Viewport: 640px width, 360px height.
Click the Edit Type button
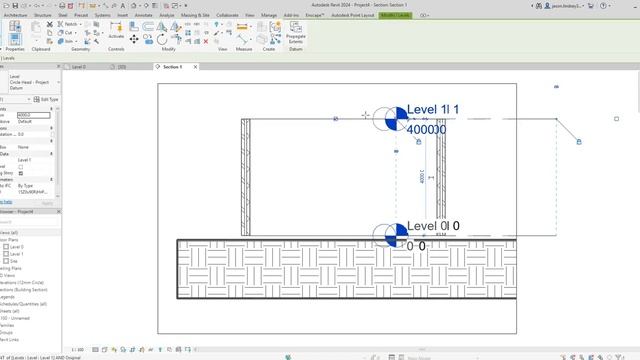click(46, 99)
